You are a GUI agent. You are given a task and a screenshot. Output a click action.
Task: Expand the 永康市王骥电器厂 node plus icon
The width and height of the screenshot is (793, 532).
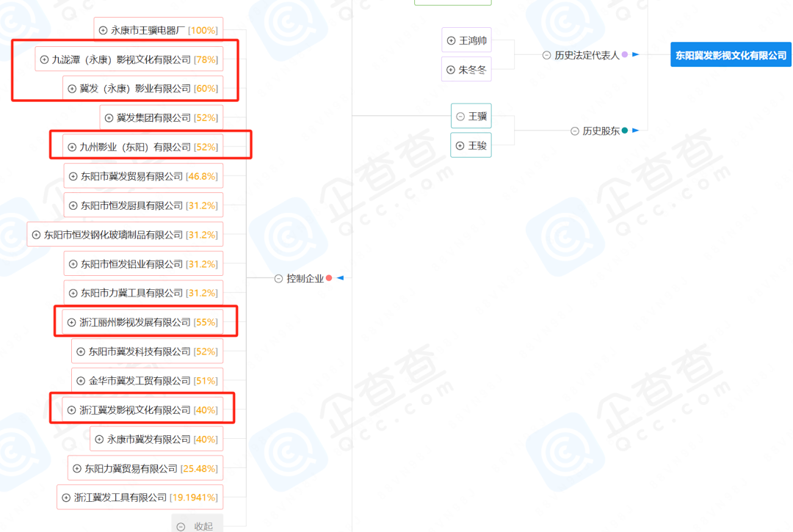point(103,30)
